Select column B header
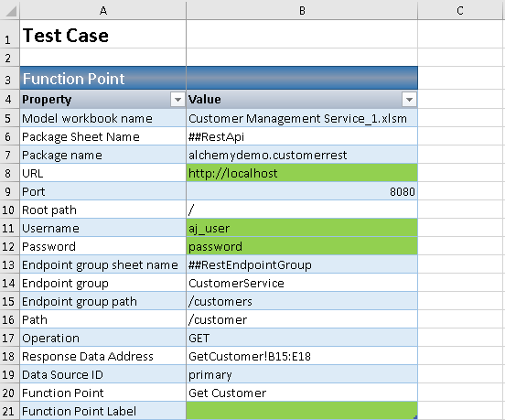505x420 pixels. pos(302,11)
